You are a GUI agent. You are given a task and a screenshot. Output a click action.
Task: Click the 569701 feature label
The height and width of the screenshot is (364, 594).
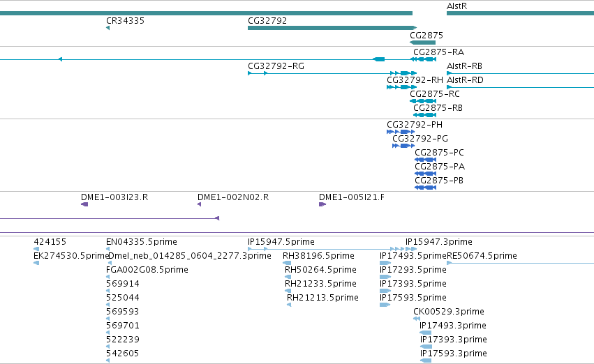coord(123,326)
